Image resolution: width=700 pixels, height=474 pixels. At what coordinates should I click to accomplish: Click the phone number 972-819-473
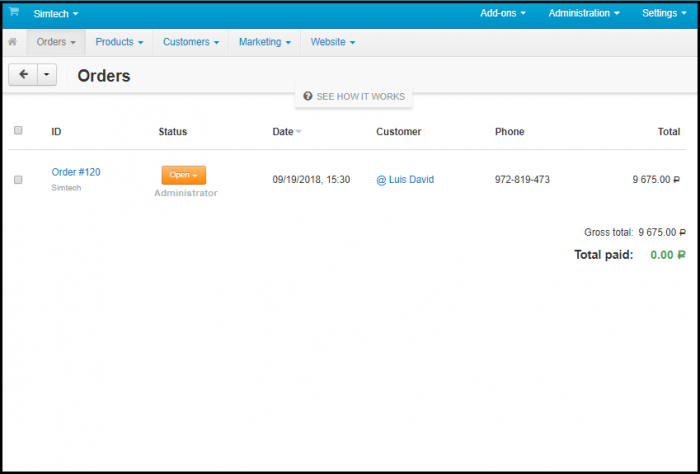(x=522, y=180)
